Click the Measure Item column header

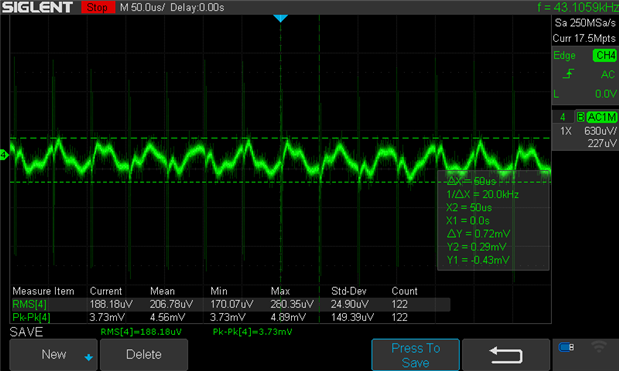click(x=43, y=291)
